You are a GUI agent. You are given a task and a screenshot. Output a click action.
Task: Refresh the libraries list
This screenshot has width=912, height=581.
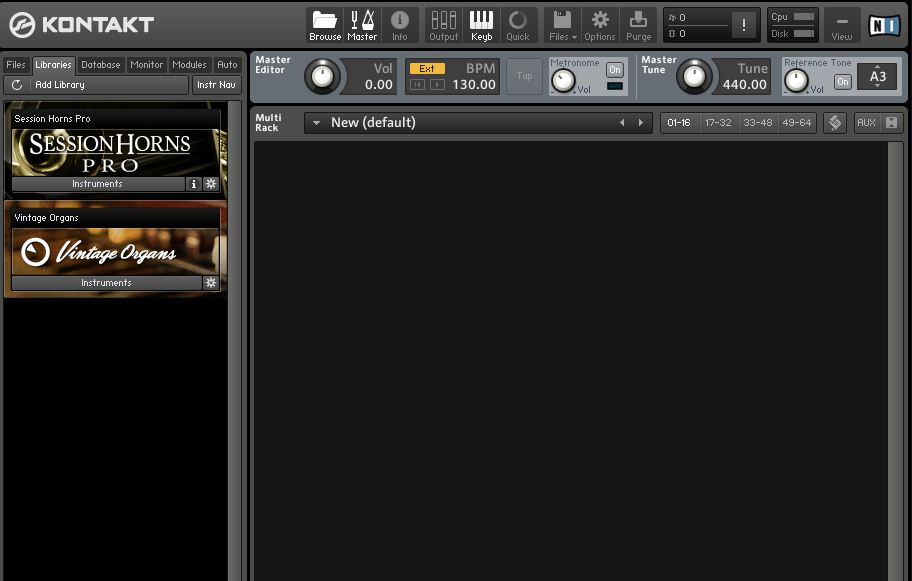coord(17,85)
